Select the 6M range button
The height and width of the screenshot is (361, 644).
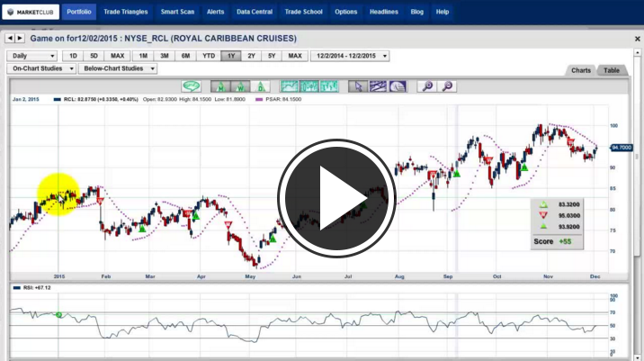click(185, 56)
